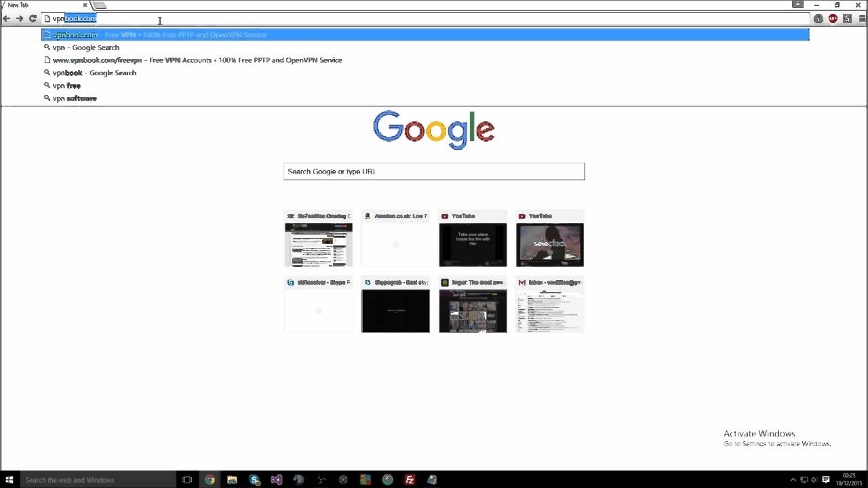The image size is (868, 488).
Task: Open the Chrome profile button in title bar
Action: 797,5
